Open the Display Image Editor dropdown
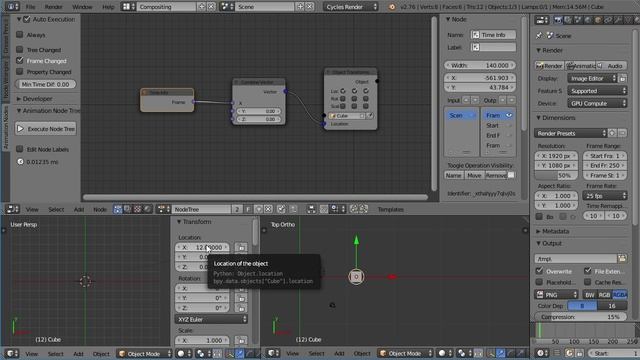Image resolution: width=640 pixels, height=360 pixels. pyautogui.click(x=592, y=78)
